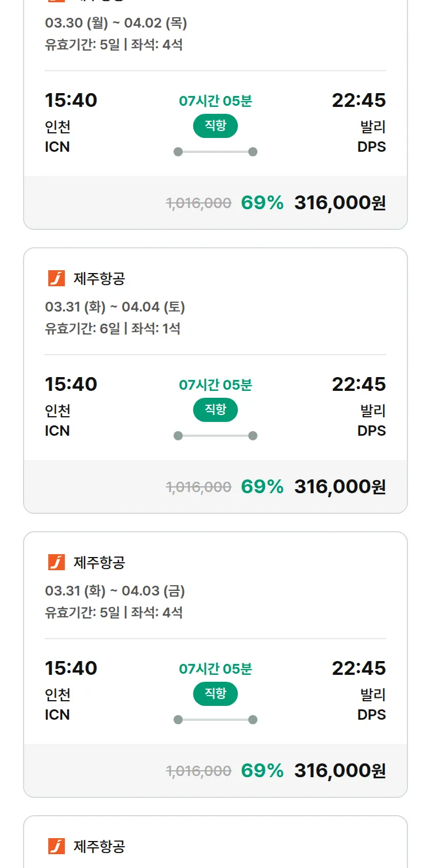Tap 22:45 arrival time on 03.31~04.03 card
Image resolution: width=431 pixels, height=868 pixels.
click(x=359, y=668)
